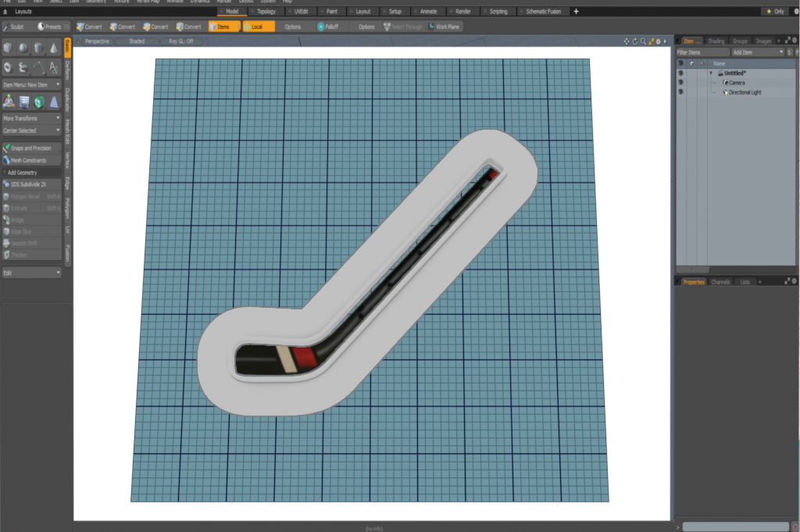This screenshot has height=532, width=800.
Task: Open Snaps and Precision
Action: pyautogui.click(x=31, y=148)
